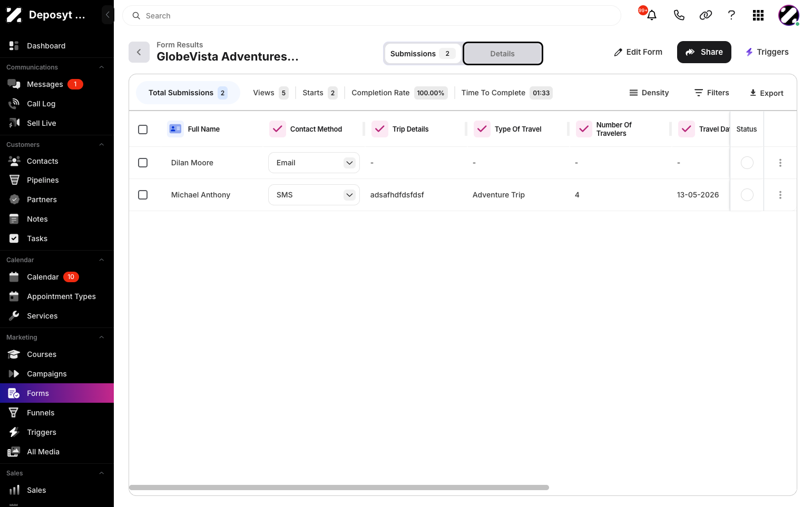This screenshot has height=507, width=812.
Task: Go back using the Form Results back arrow
Action: pyautogui.click(x=139, y=52)
